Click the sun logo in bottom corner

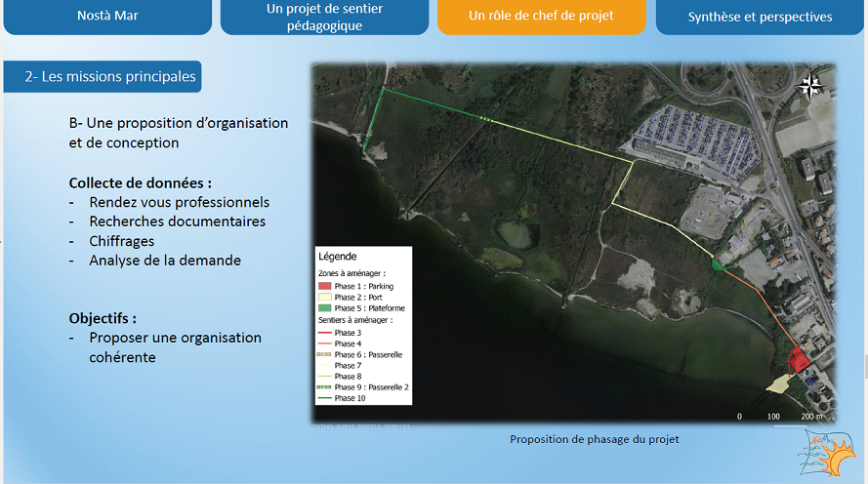pos(831,456)
